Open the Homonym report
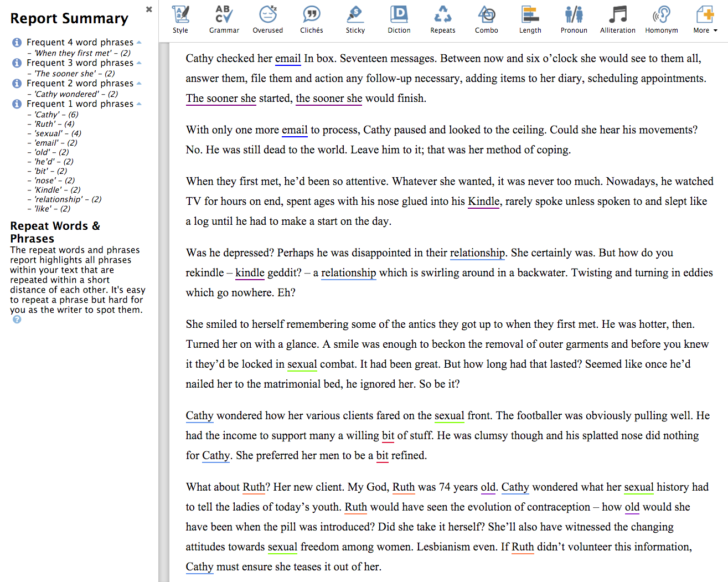The height and width of the screenshot is (582, 728). 661,19
